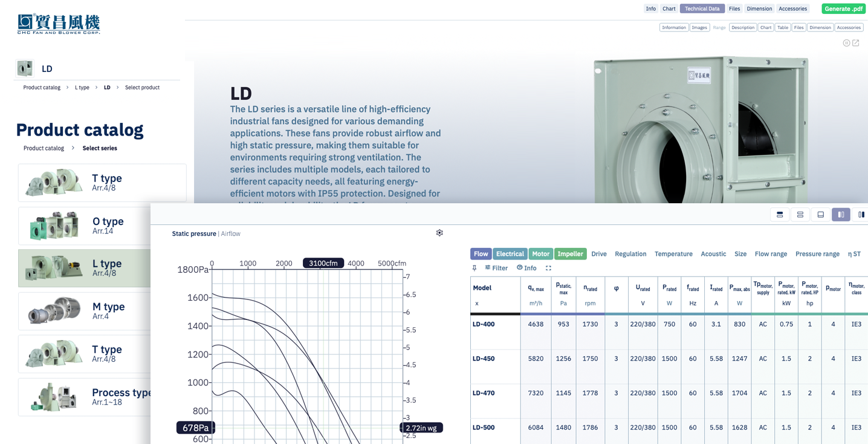This screenshot has height=444, width=868.
Task: Select the active two-column layout icon
Action: [x=841, y=215]
